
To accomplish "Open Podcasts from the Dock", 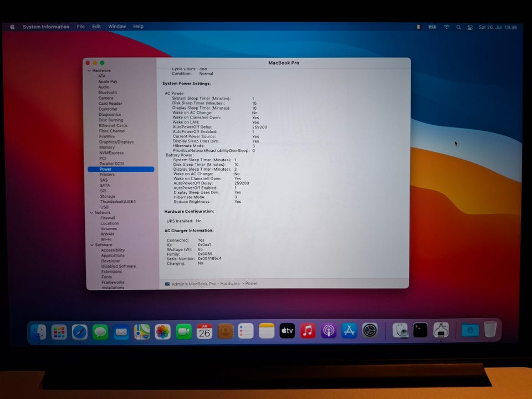I will 329,330.
